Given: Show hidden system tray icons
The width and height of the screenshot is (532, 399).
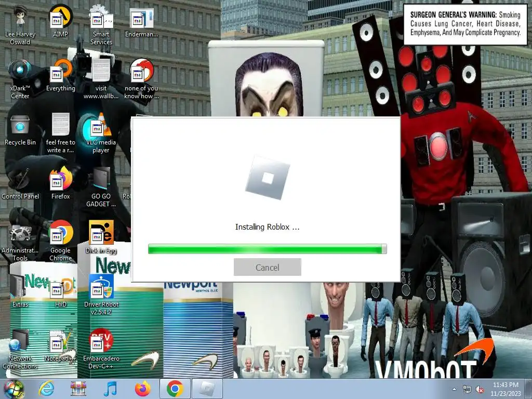Looking at the screenshot, I should 454,389.
